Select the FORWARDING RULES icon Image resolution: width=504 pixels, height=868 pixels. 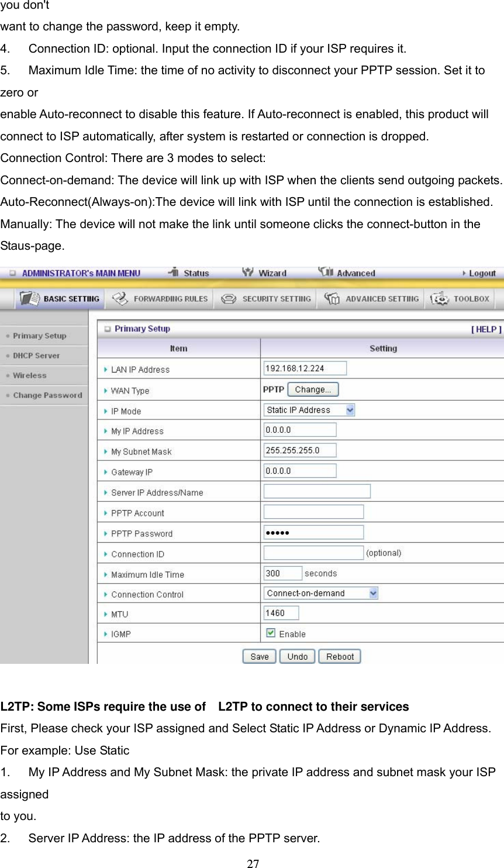(120, 298)
